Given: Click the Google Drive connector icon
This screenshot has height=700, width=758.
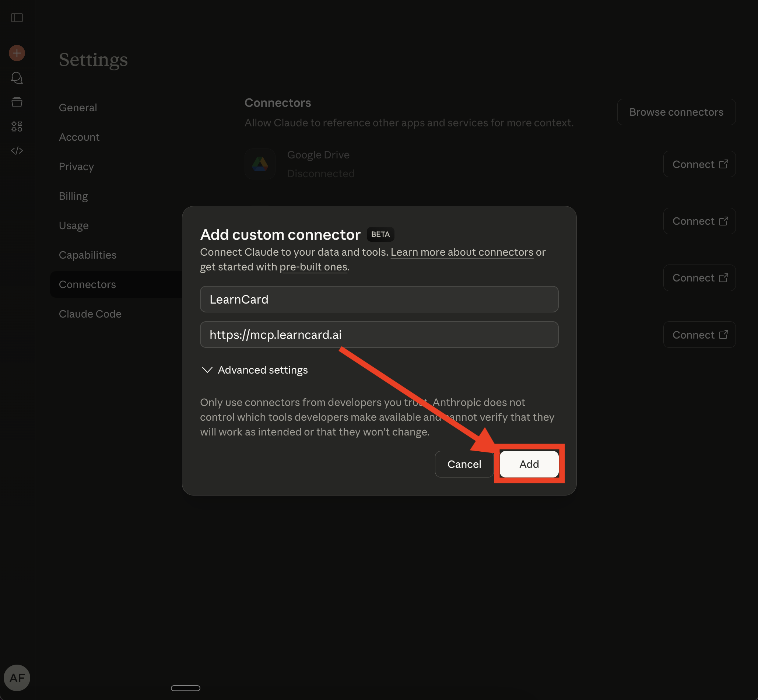Looking at the screenshot, I should click(x=260, y=164).
